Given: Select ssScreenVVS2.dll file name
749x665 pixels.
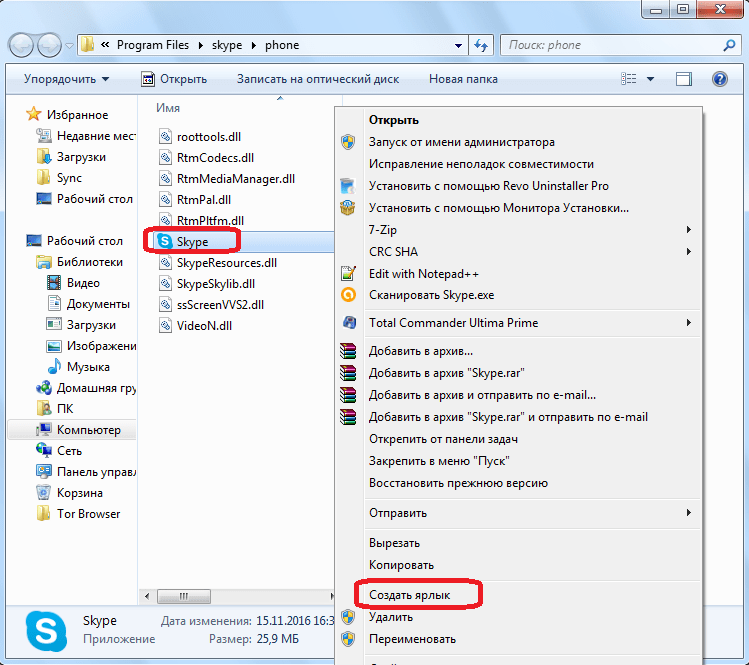Looking at the screenshot, I should pos(220,305).
